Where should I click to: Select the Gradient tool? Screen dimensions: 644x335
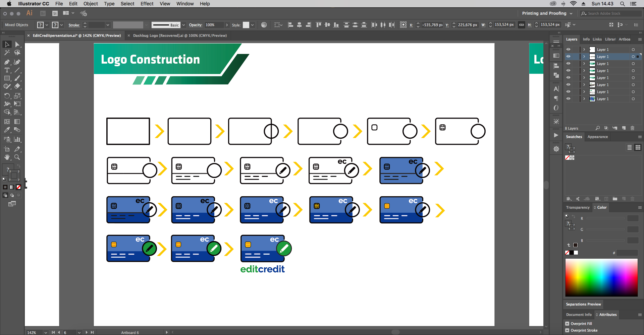point(17,122)
